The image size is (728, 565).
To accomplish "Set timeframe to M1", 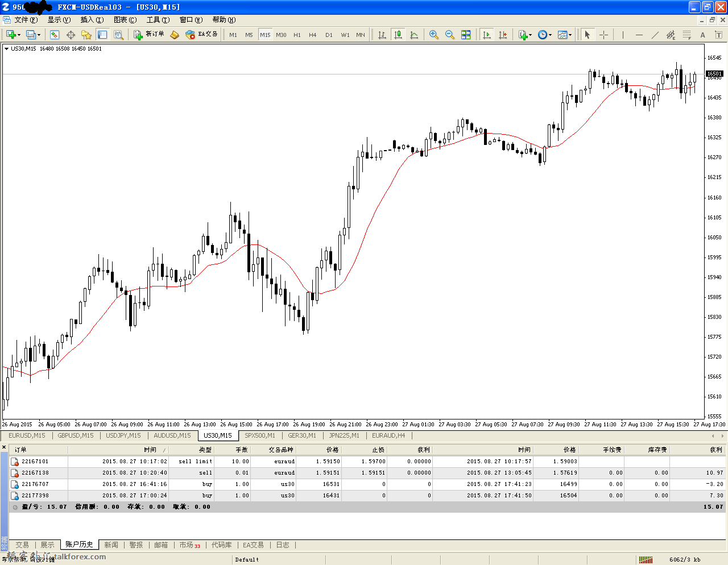I will click(x=233, y=35).
